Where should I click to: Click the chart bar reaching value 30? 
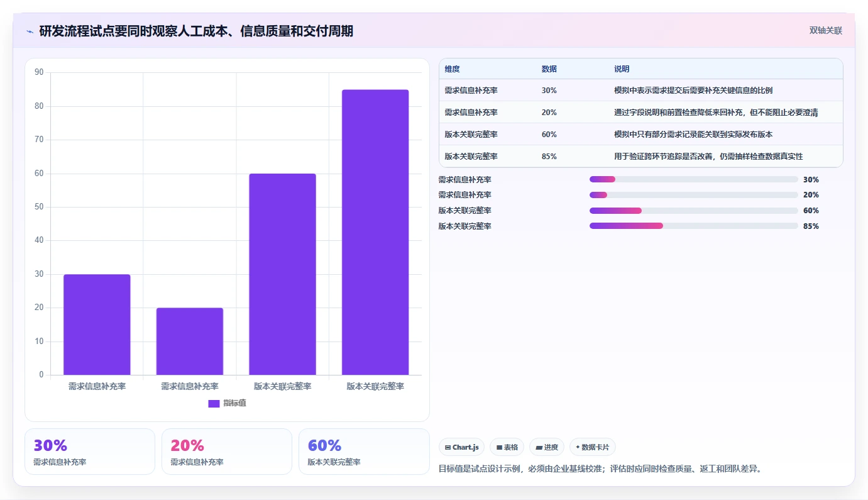click(97, 325)
